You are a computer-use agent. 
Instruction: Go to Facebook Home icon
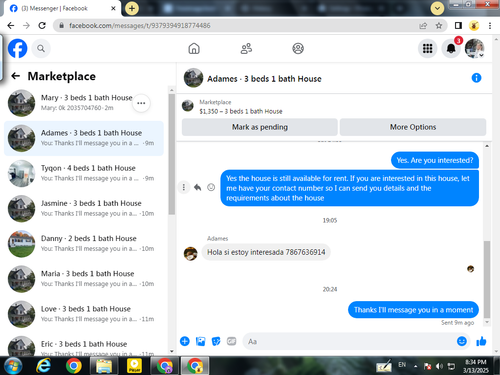coord(194,49)
